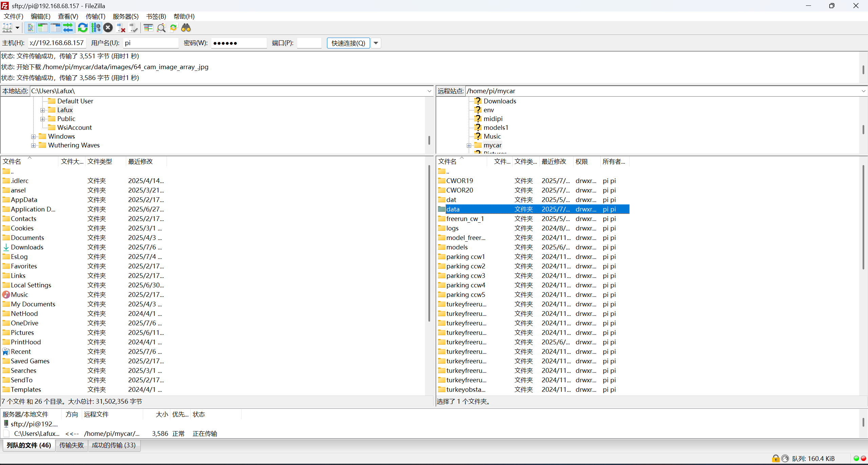Image resolution: width=868 pixels, height=465 pixels.
Task: Sort queue by 状态 column header
Action: pos(216,414)
